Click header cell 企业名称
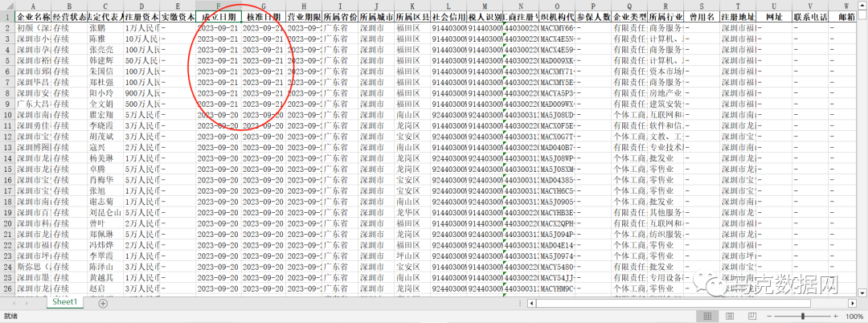Screen dimensions: 868x323 coord(33,17)
